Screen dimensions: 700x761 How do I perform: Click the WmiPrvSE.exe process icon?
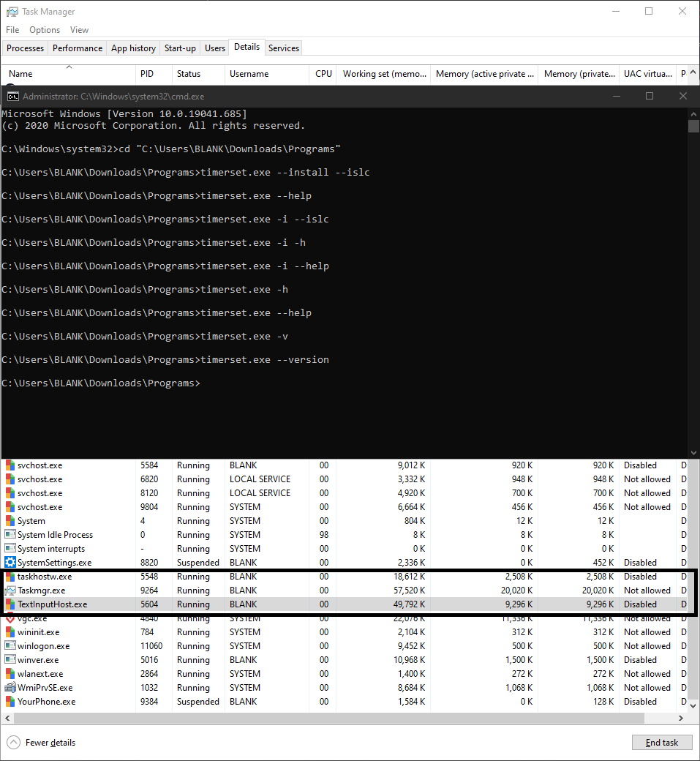click(x=10, y=688)
